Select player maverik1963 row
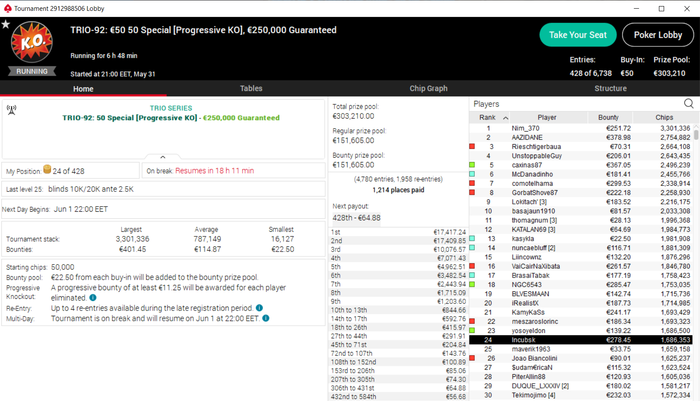Image resolution: width=700 pixels, height=401 pixels. click(581, 349)
